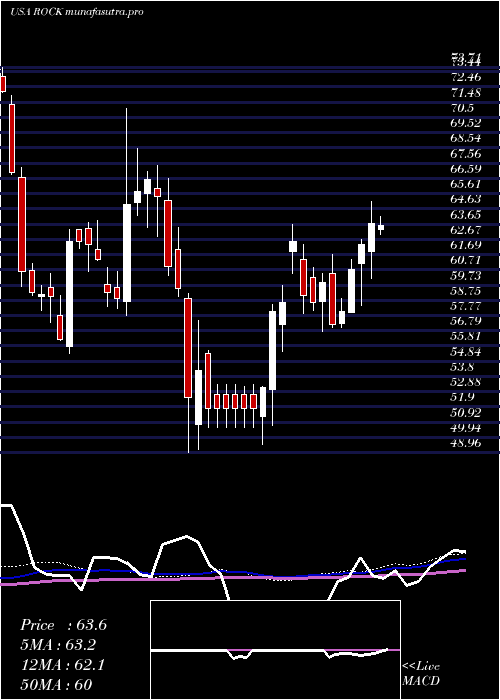500x700 pixels.
Task: Click the 64.63 price level label
Action: (x=466, y=199)
